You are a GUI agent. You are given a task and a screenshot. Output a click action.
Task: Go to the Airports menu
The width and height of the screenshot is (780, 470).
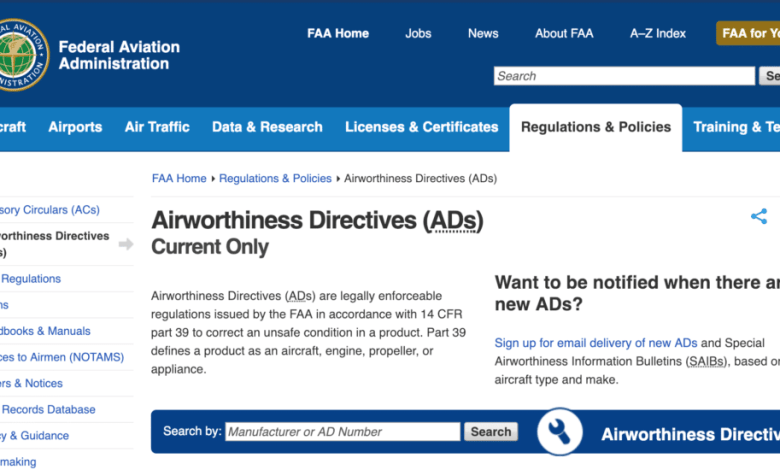75,127
